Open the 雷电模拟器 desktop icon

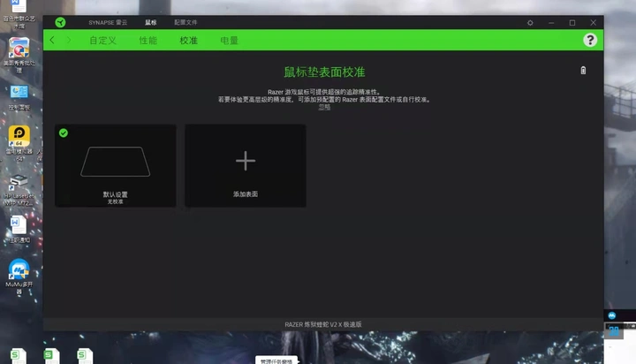[x=19, y=143]
